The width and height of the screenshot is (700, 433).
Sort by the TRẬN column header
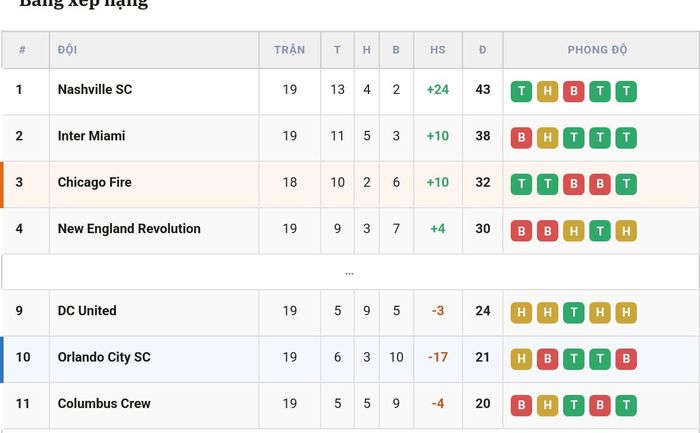click(290, 50)
